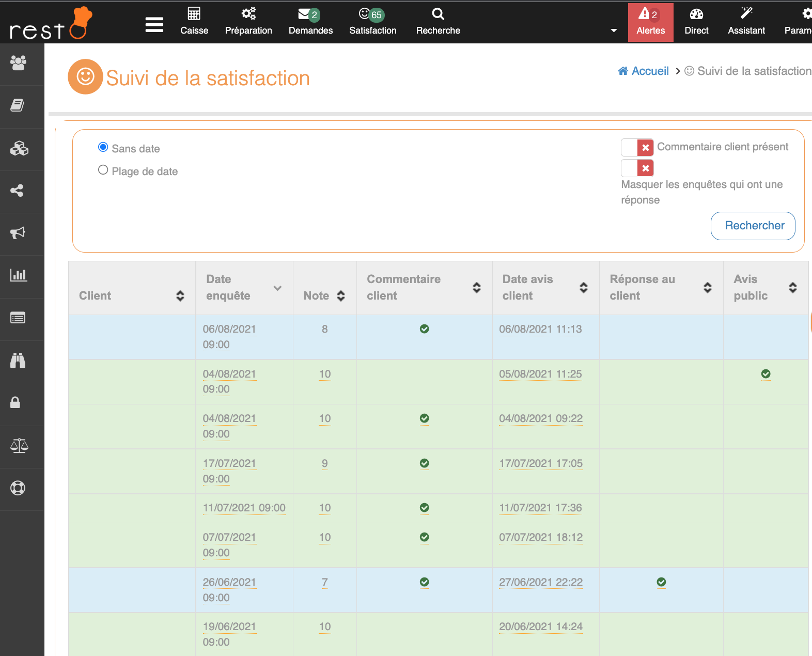Select the Plage de date radio option
The height and width of the screenshot is (656, 812).
tap(103, 170)
